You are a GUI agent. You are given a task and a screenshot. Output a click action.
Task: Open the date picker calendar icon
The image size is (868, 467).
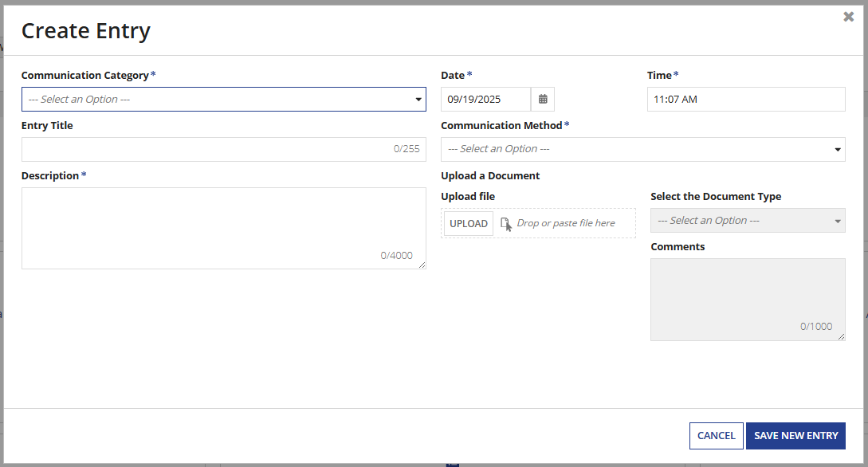click(x=543, y=99)
